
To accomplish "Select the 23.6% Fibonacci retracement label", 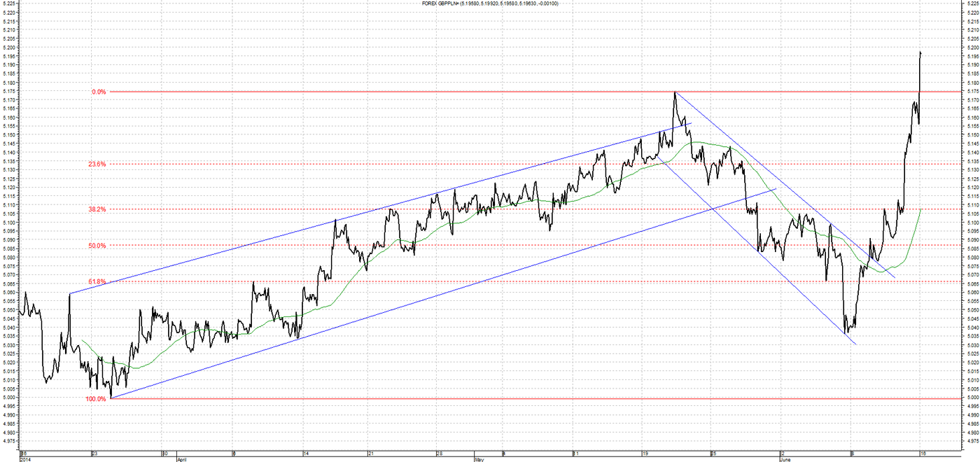I will coord(97,164).
